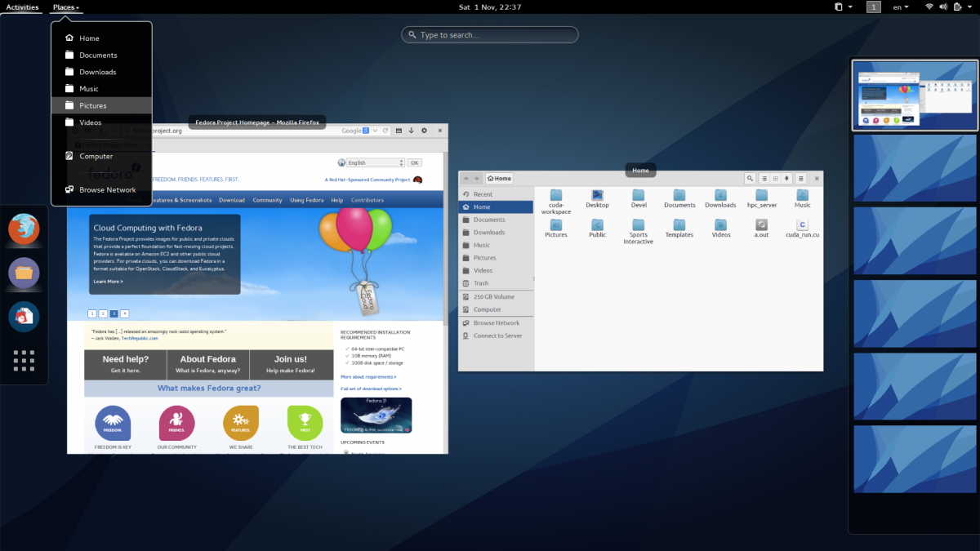980x551 pixels.
Task: Click the workspace indicator number 1
Action: coord(874,7)
